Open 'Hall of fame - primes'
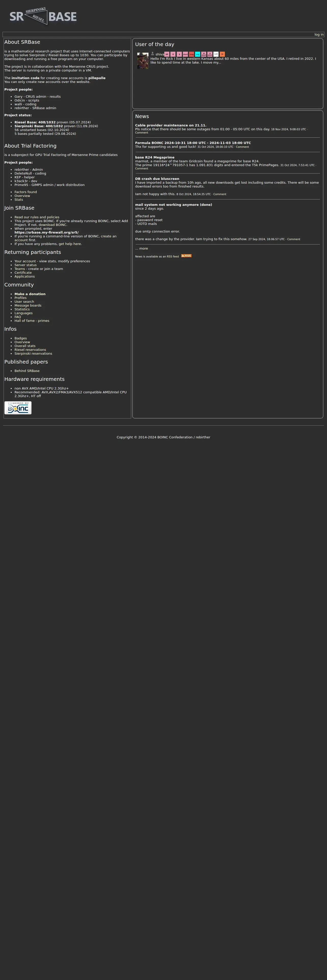Screen dimensions: 327x980 32,321
